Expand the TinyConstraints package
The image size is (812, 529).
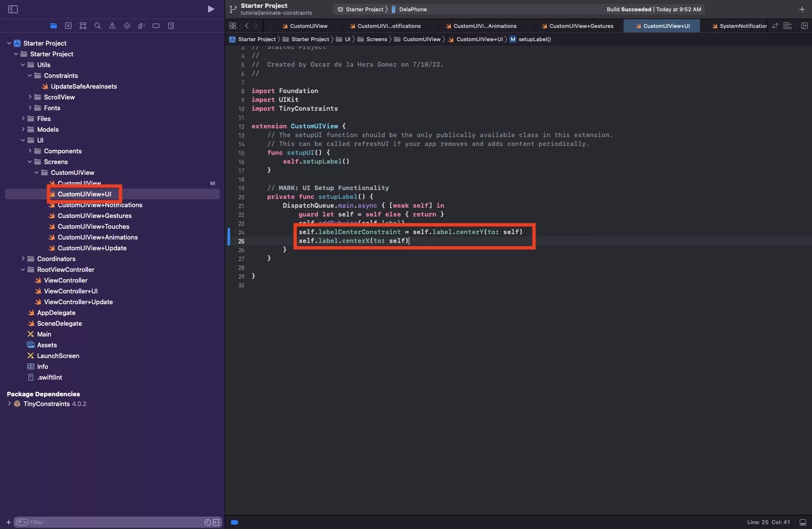tap(9, 404)
